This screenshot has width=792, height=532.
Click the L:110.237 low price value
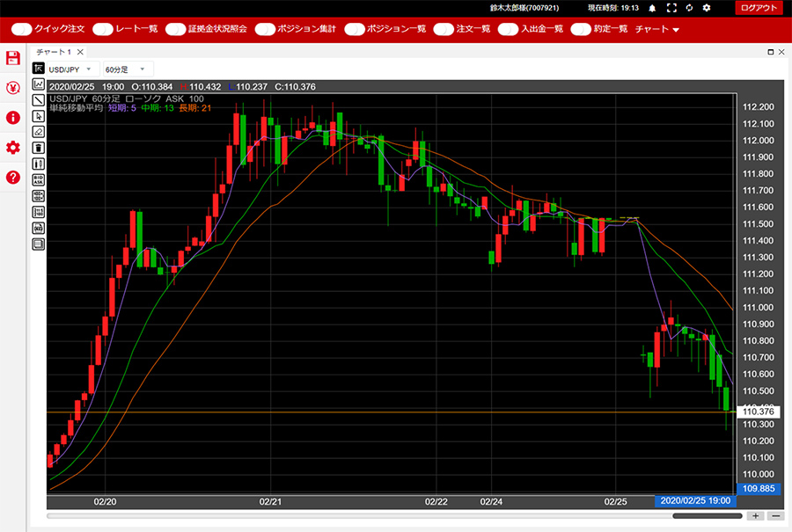tap(247, 87)
